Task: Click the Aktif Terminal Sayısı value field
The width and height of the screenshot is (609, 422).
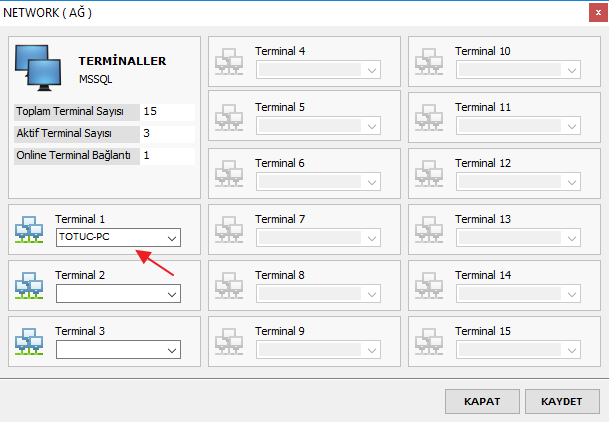Action: click(x=168, y=134)
